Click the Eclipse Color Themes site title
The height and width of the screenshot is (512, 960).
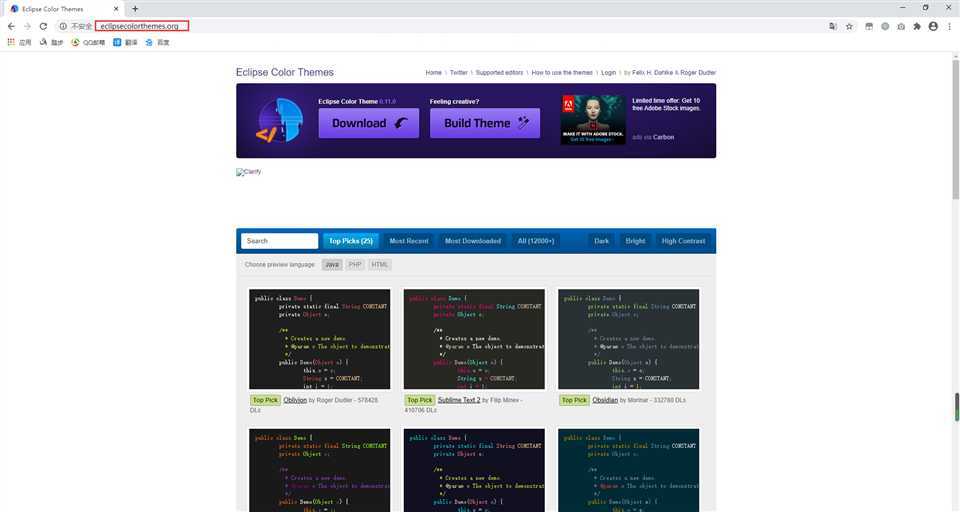tap(285, 72)
